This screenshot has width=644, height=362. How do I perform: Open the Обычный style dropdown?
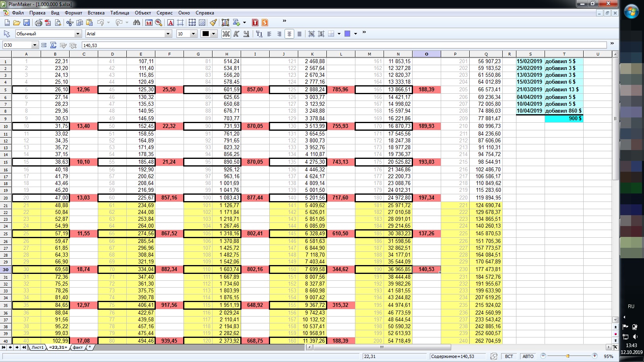[x=78, y=34]
